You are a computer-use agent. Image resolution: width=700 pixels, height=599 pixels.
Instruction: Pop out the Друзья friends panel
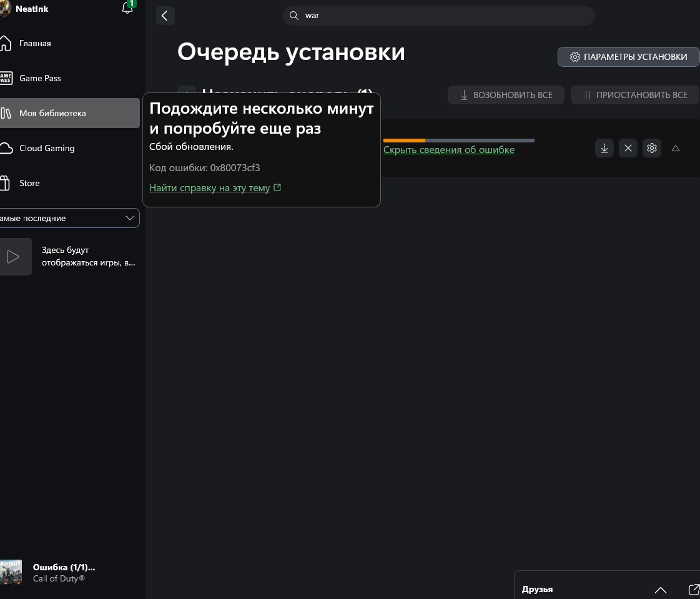point(694,590)
